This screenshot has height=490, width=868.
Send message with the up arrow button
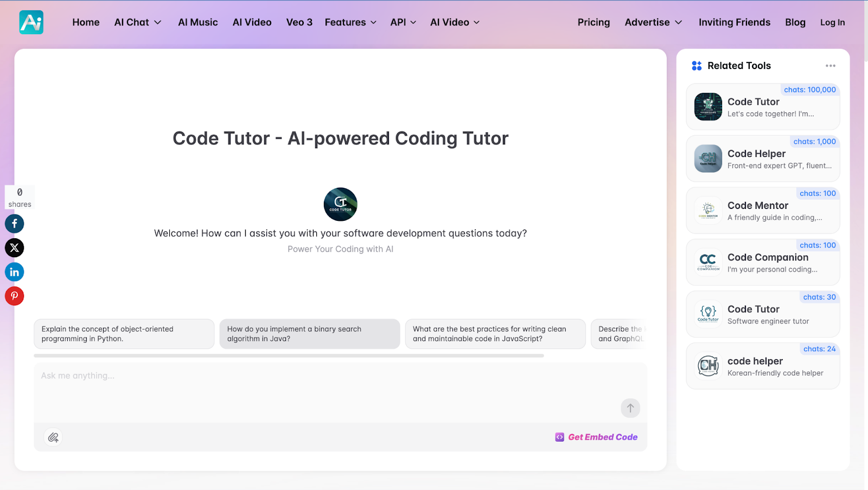pos(630,408)
